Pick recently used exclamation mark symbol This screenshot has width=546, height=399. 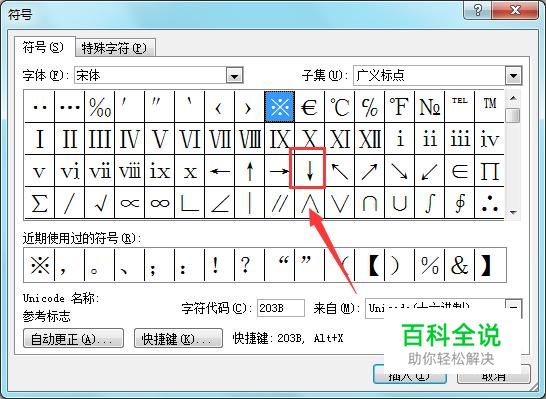(220, 265)
